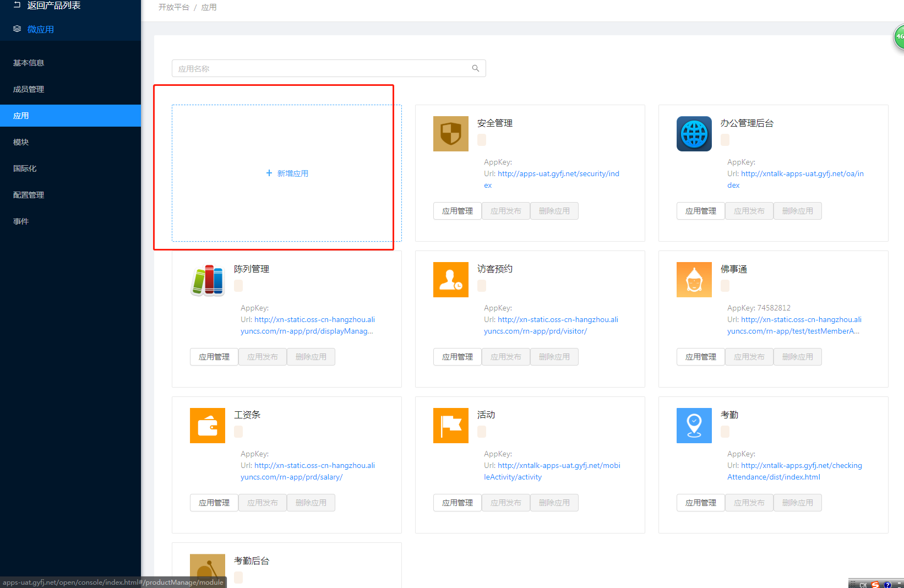Click 应用发布 for 访客预约

506,357
